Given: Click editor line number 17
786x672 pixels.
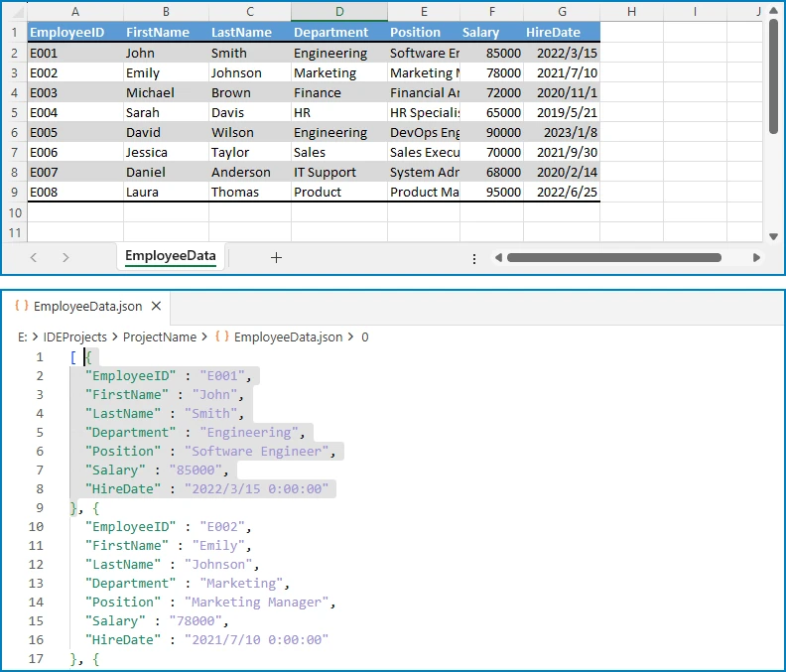Looking at the screenshot, I should click(x=36, y=658).
